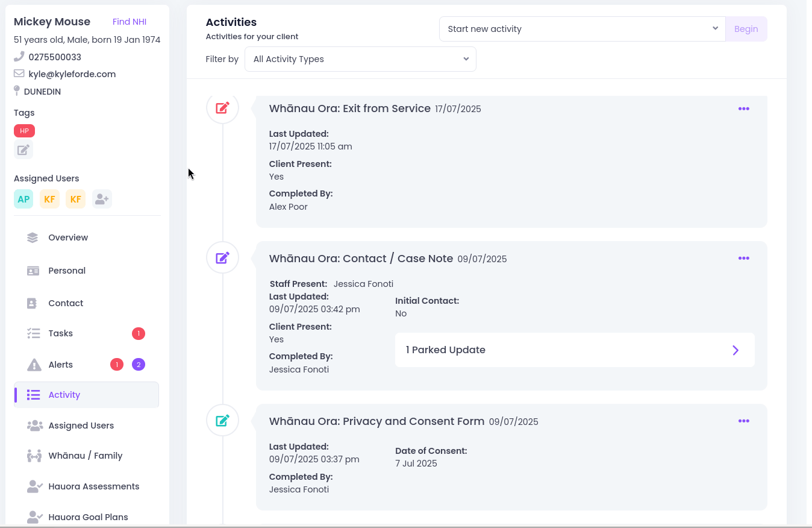Viewport: 812px width, 528px height.
Task: Click the Whānau Ora: Exit from Service title
Action: [350, 108]
